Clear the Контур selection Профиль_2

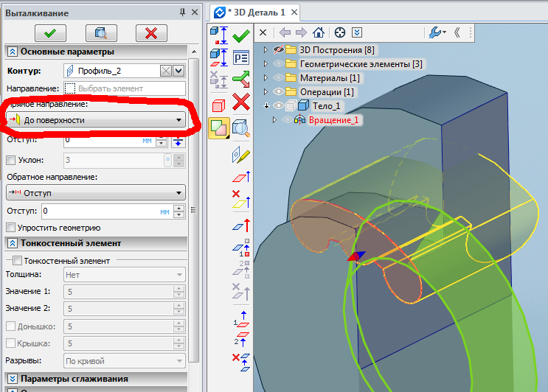click(x=166, y=71)
